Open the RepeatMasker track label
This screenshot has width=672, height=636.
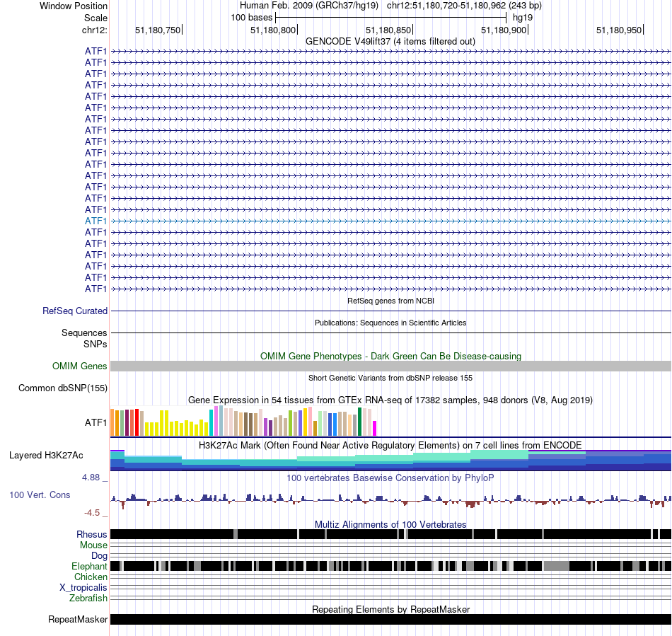pyautogui.click(x=78, y=619)
